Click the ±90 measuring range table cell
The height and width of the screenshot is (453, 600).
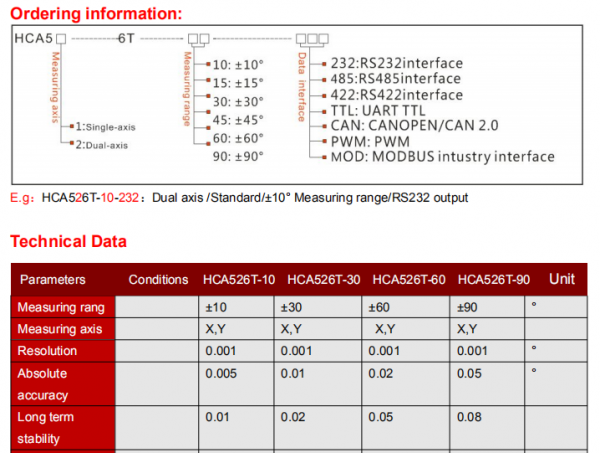(470, 307)
